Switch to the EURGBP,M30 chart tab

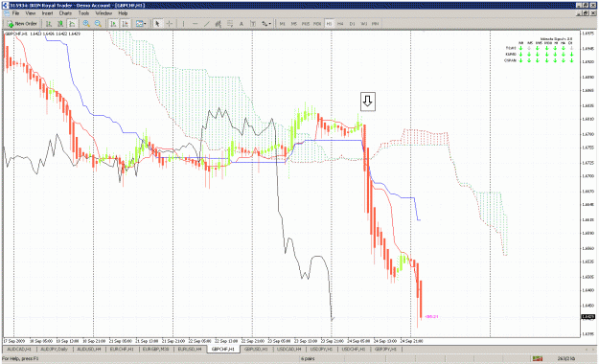click(x=157, y=349)
